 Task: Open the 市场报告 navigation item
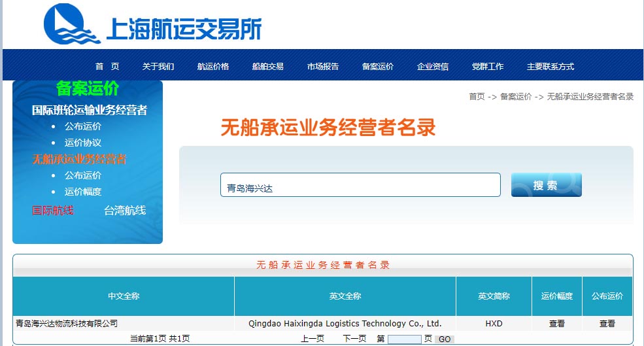323,67
